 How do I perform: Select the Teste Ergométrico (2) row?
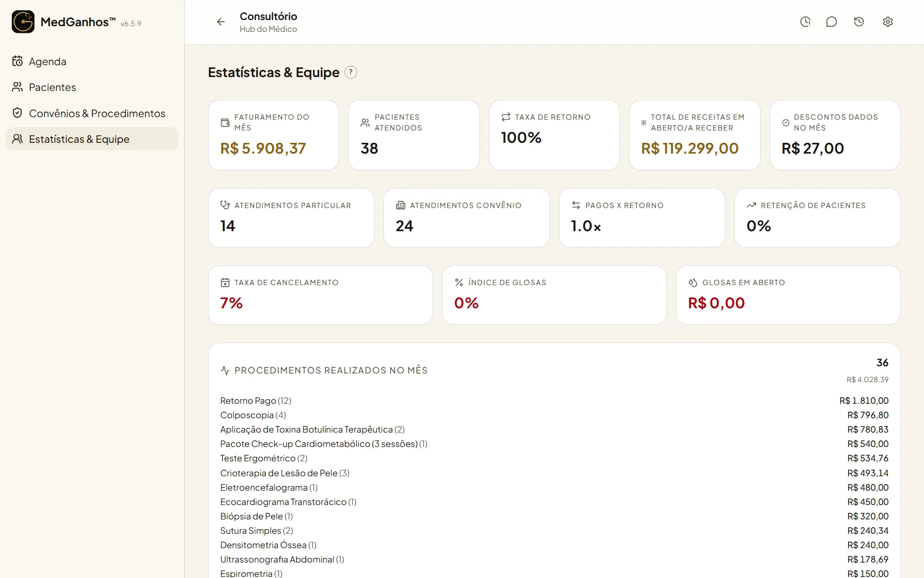pos(554,458)
